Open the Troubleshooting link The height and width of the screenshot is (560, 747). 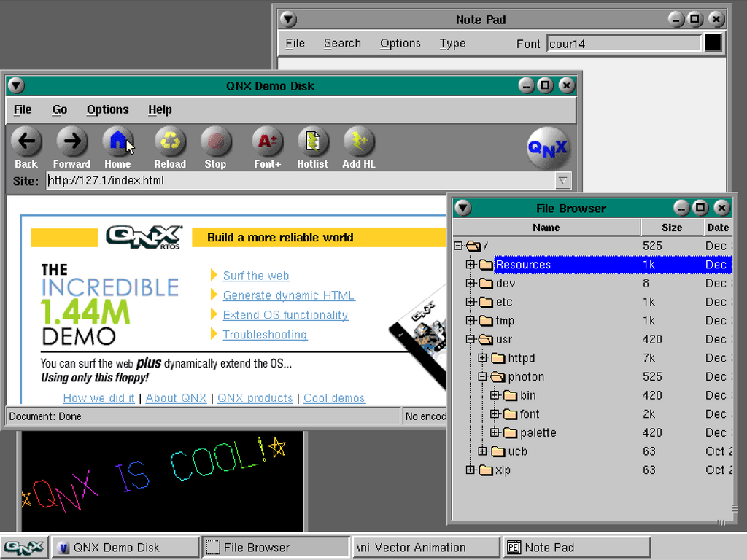point(265,335)
